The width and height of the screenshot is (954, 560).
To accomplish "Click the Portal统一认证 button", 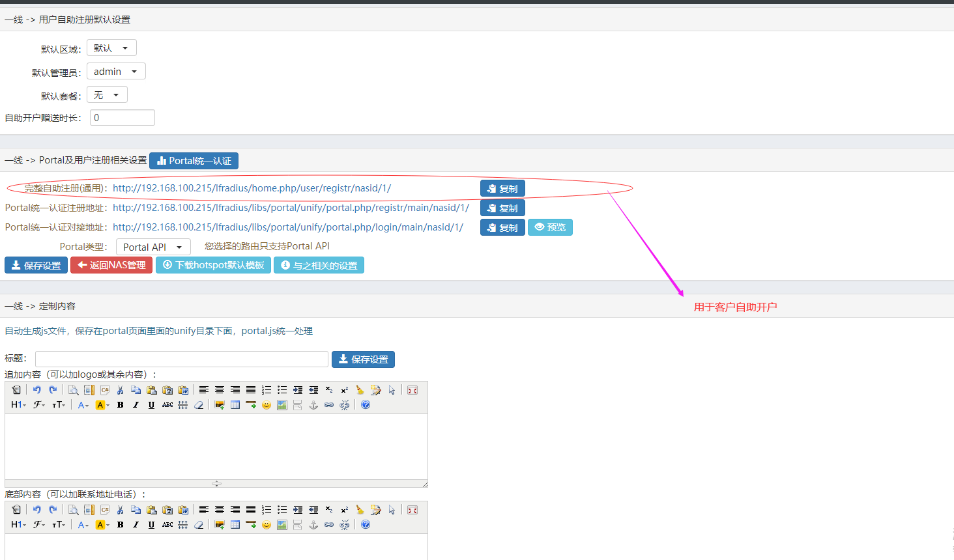I will click(x=194, y=161).
